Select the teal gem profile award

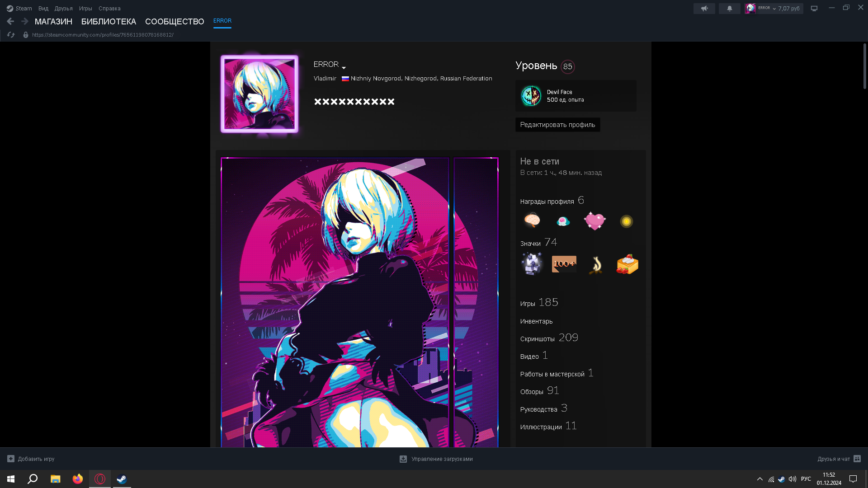tap(563, 221)
